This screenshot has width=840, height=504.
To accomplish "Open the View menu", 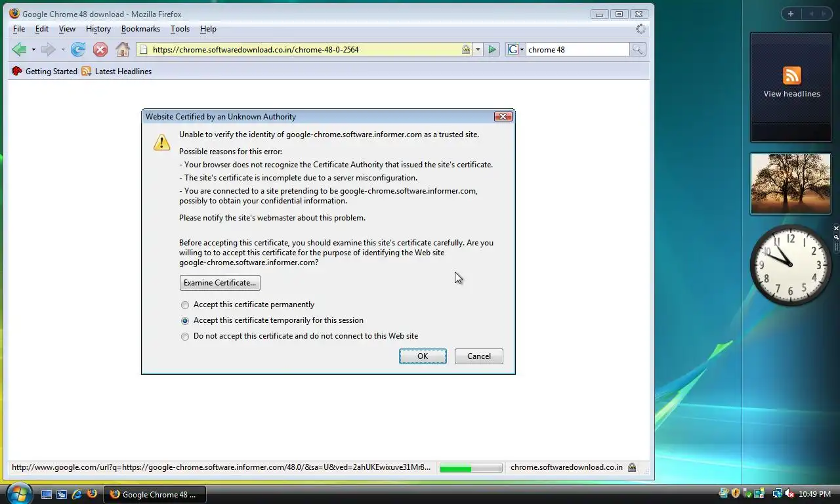I will (x=67, y=29).
